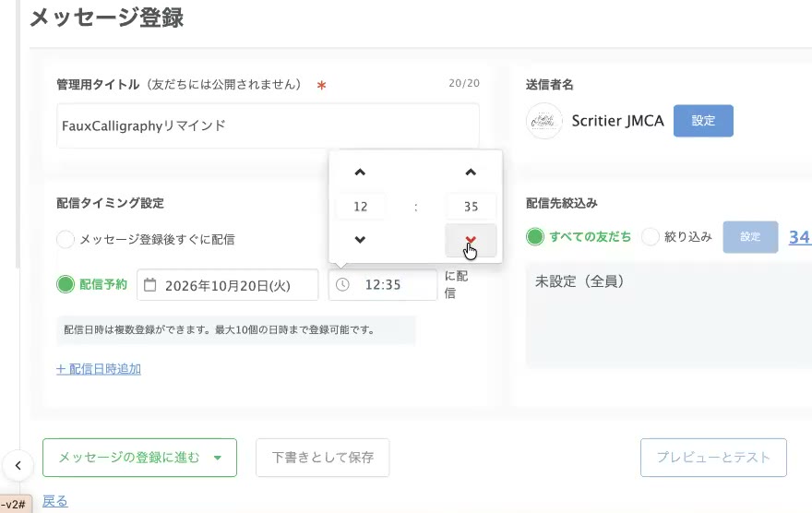Click the 配信タイミング設定 section label
This screenshot has width=812, height=513.
111,203
